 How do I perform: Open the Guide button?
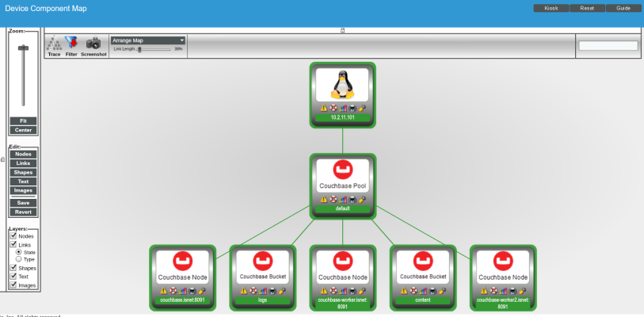[x=623, y=8]
